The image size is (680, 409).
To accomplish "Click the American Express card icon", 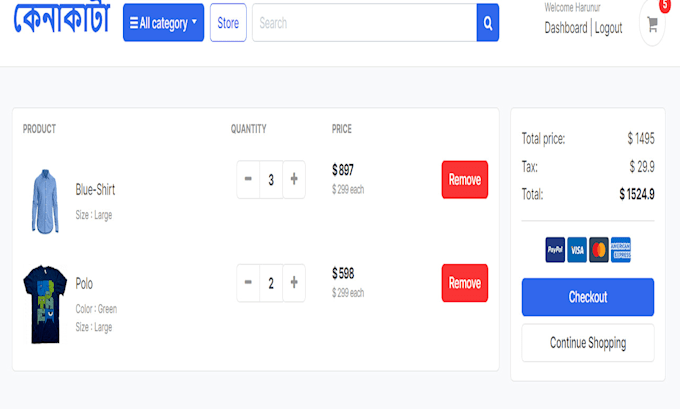I will [x=621, y=250].
